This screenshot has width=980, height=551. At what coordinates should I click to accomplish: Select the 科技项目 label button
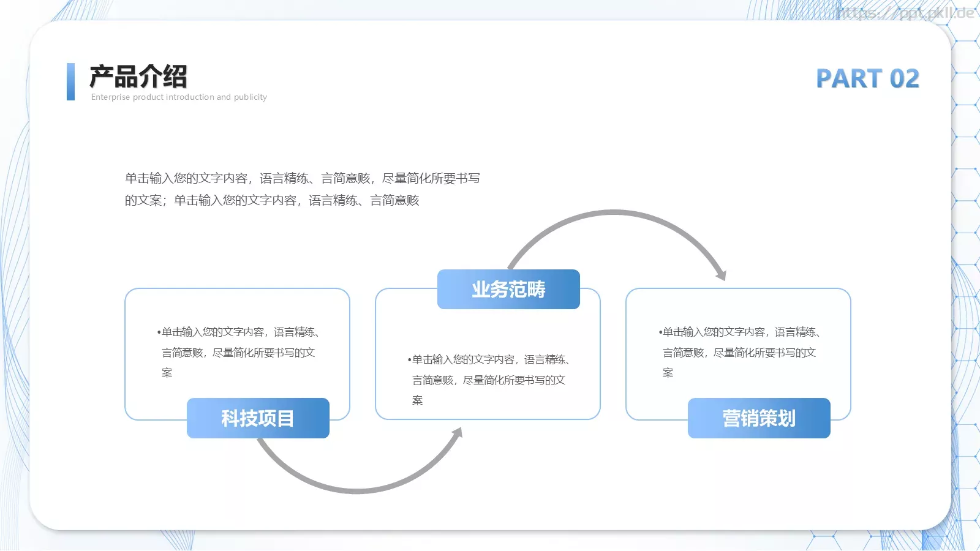click(x=258, y=418)
